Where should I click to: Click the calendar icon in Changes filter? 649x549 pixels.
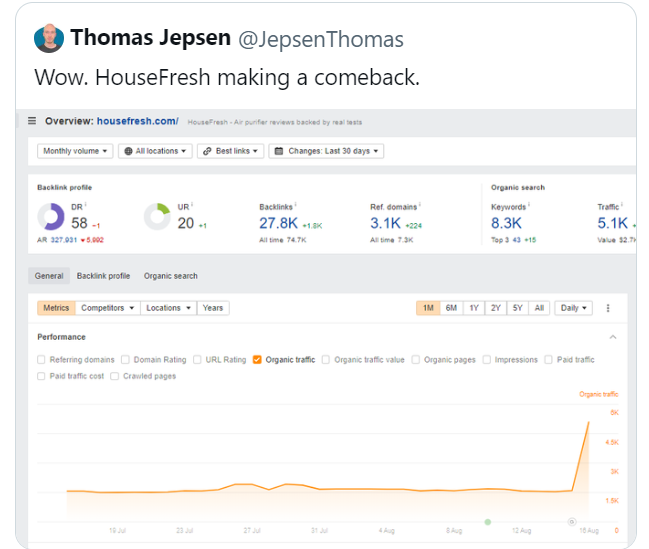coord(278,151)
